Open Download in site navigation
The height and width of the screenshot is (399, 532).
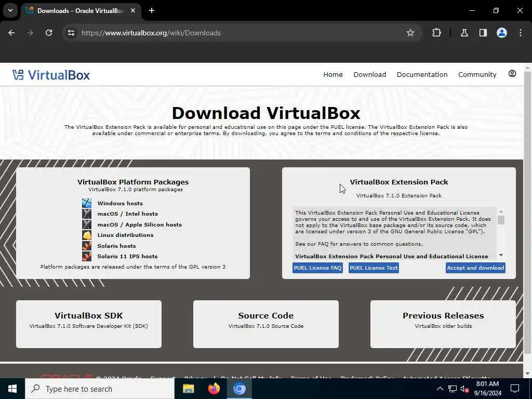point(370,74)
